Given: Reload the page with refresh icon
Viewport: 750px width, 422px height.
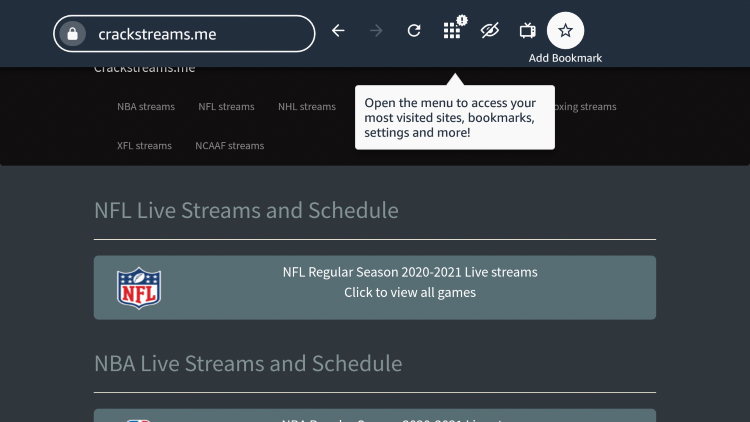Looking at the screenshot, I should tap(414, 31).
